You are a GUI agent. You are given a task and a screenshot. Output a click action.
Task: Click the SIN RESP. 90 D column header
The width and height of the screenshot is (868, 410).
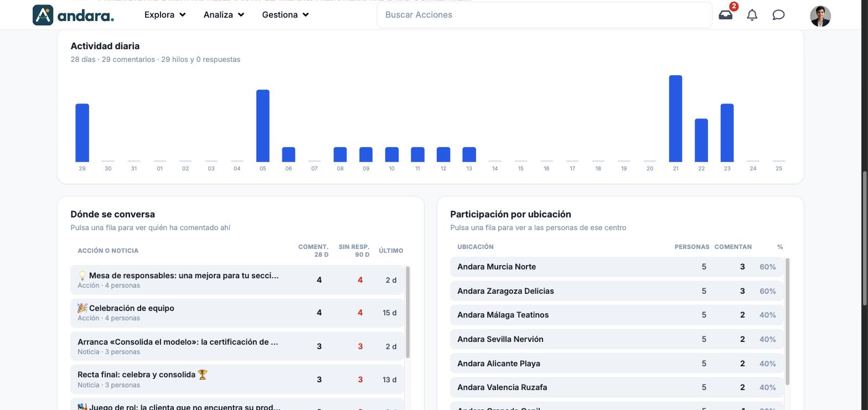(354, 251)
